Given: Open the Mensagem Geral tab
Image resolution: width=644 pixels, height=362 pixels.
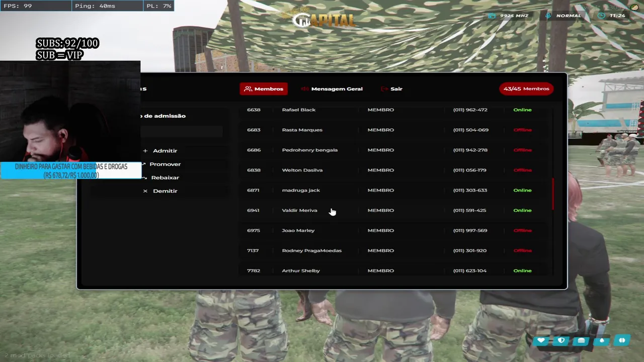Looking at the screenshot, I should [x=332, y=89].
